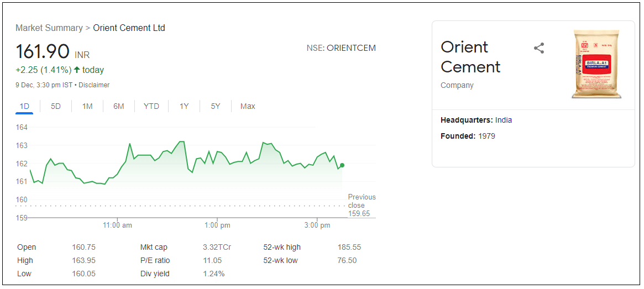Switch to the 1M chart range
The image size is (644, 289).
87,106
